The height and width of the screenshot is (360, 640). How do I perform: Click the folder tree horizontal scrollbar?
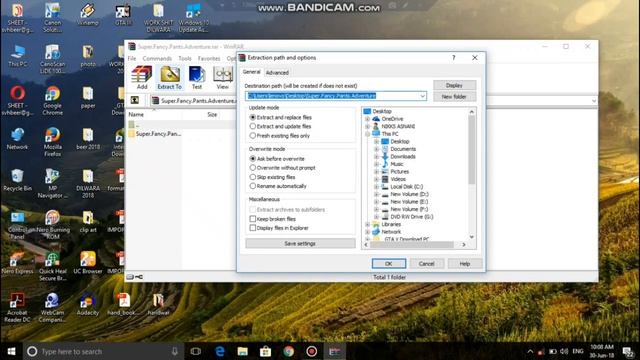411,244
